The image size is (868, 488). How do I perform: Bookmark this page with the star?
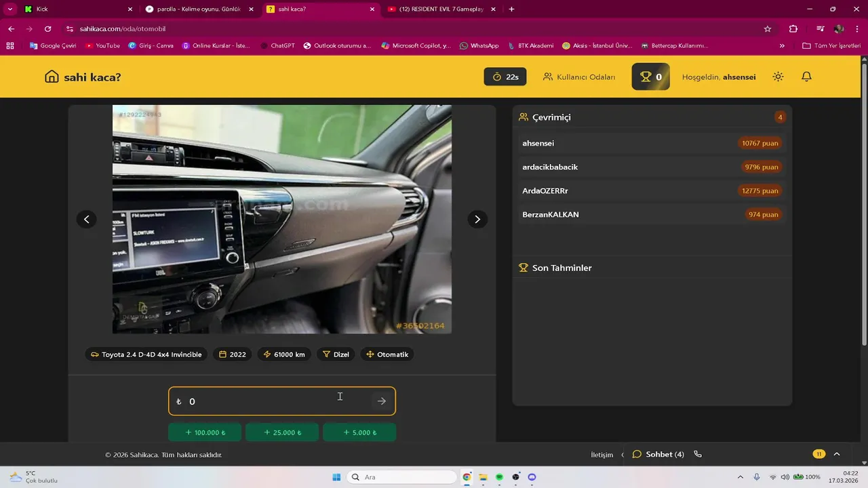768,28
